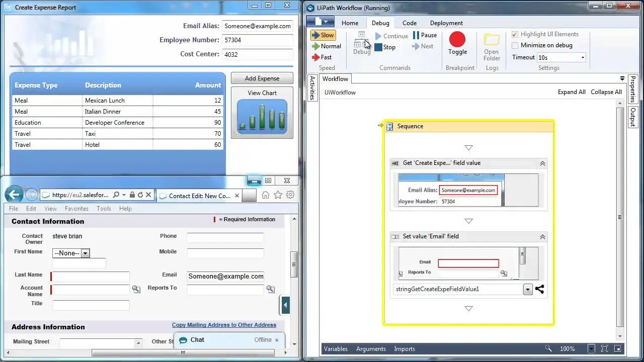Image resolution: width=644 pixels, height=362 pixels.
Task: Select the Developer Conference expense row
Action: pos(117,123)
